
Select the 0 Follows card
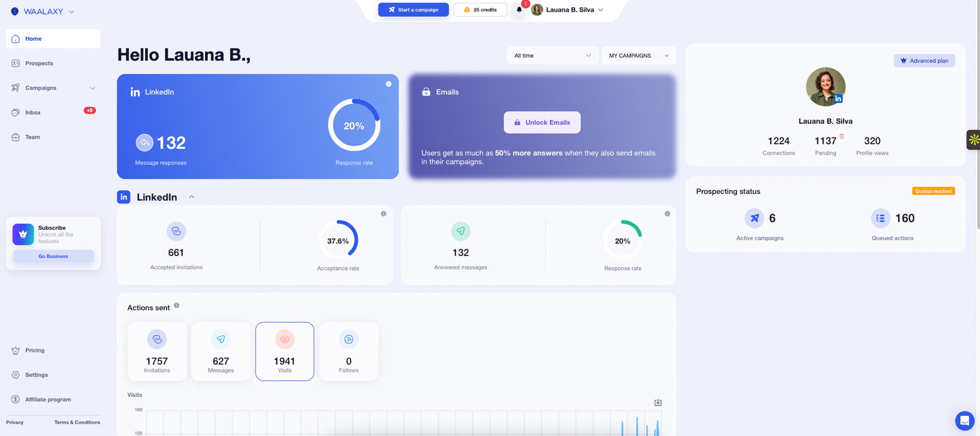[349, 351]
